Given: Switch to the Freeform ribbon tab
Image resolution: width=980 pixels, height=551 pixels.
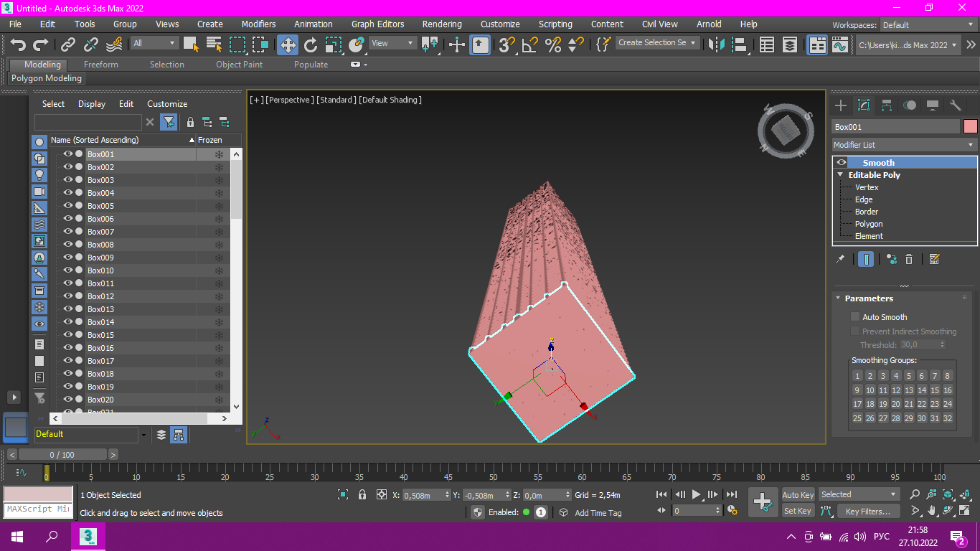Looking at the screenshot, I should pos(101,65).
